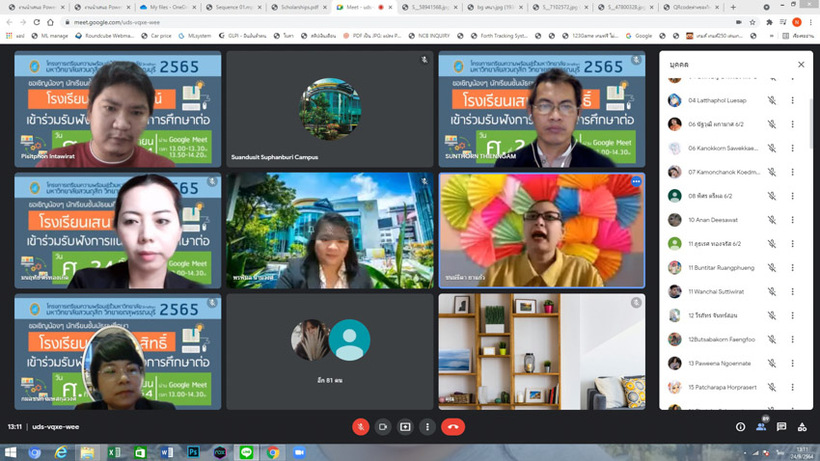Open more options in the call controls

(428, 426)
